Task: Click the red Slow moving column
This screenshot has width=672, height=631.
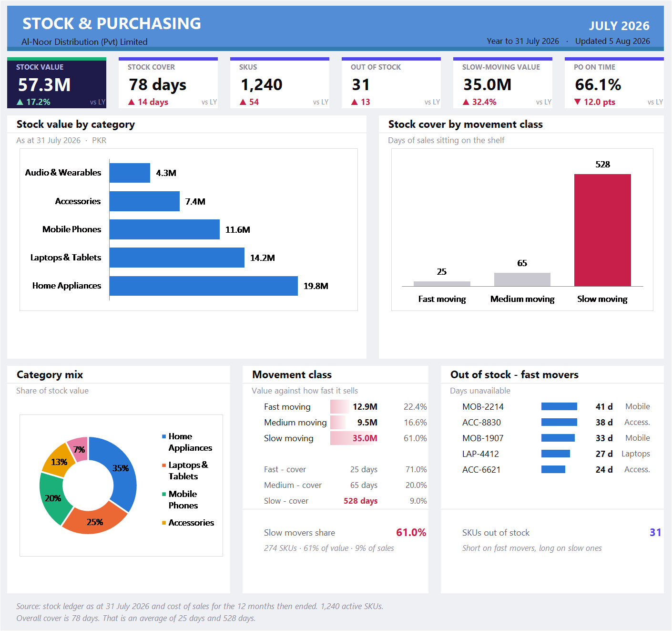Action: [602, 230]
